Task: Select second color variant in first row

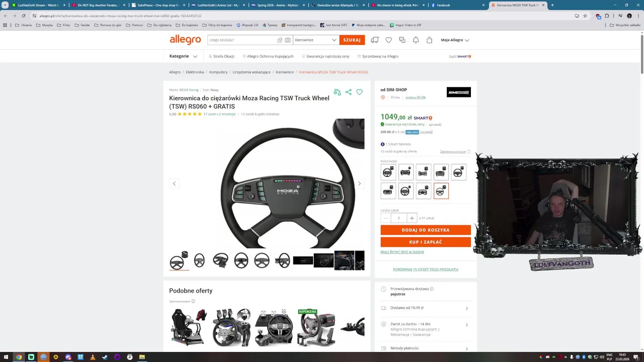Action: coord(406,172)
